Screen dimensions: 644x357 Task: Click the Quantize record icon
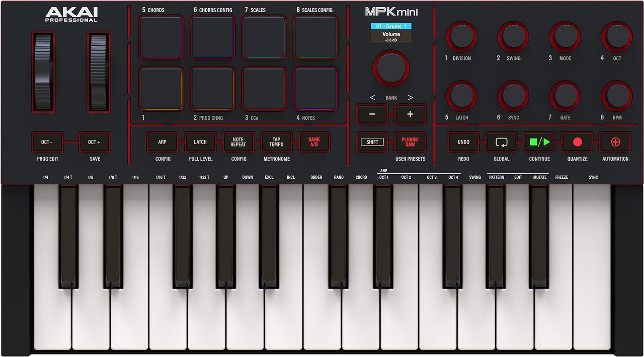click(577, 142)
